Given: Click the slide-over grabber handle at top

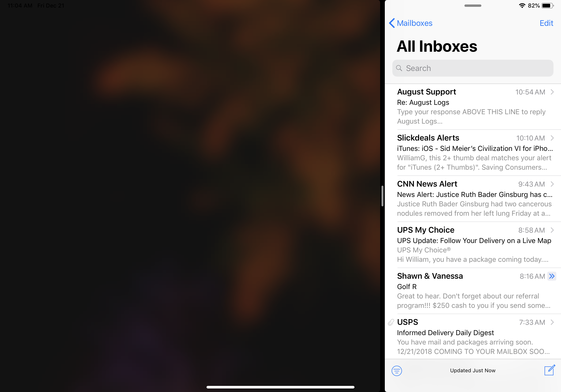Looking at the screenshot, I should (x=472, y=6).
